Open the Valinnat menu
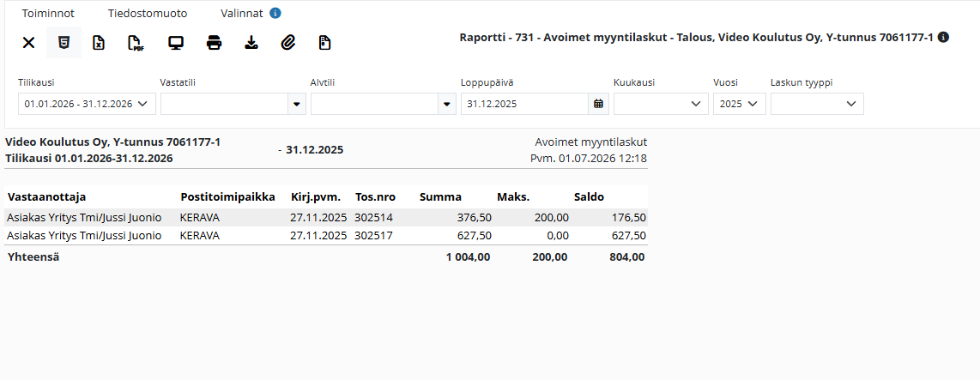 click(243, 13)
